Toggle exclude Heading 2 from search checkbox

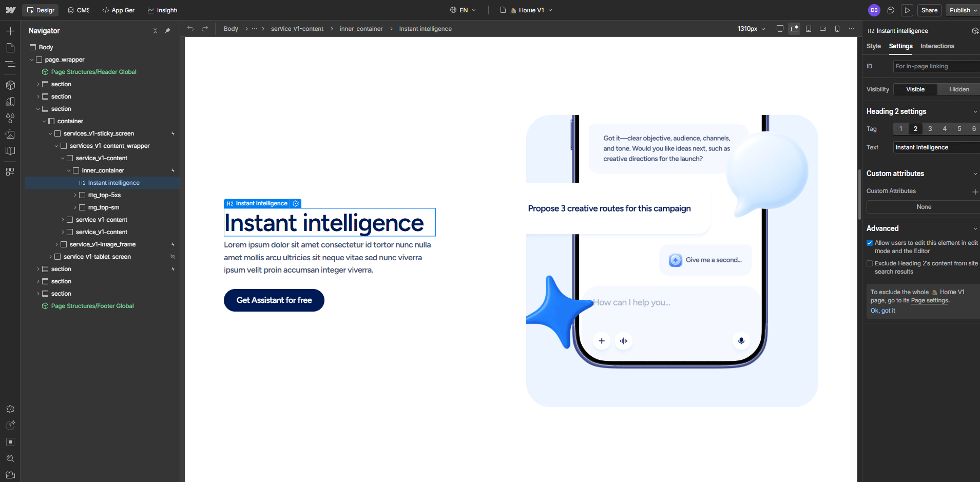[x=870, y=263]
